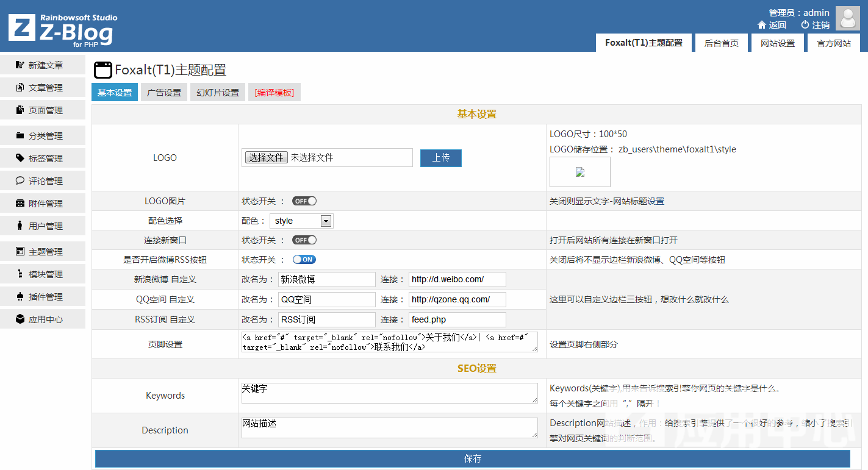868x470 pixels.
Task: Open 评论管理 in the sidebar
Action: (x=43, y=181)
